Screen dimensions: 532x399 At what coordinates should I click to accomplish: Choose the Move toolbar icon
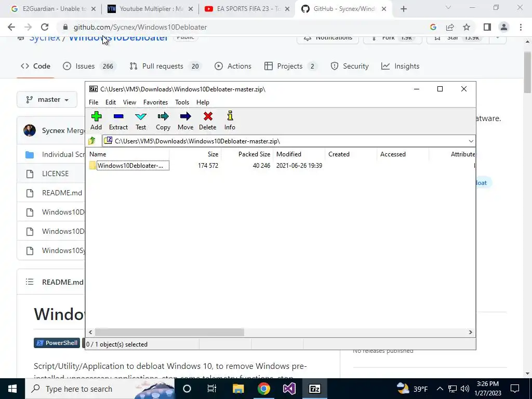pyautogui.click(x=185, y=121)
